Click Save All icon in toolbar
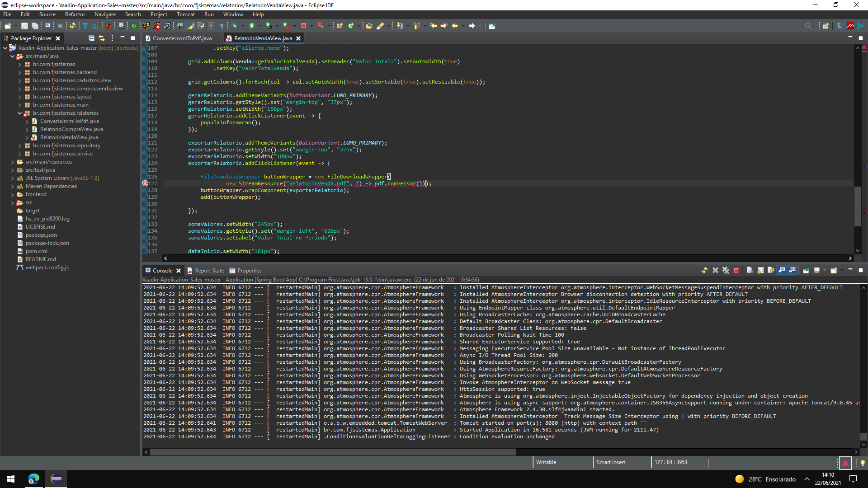The height and width of the screenshot is (488, 868). [x=35, y=26]
